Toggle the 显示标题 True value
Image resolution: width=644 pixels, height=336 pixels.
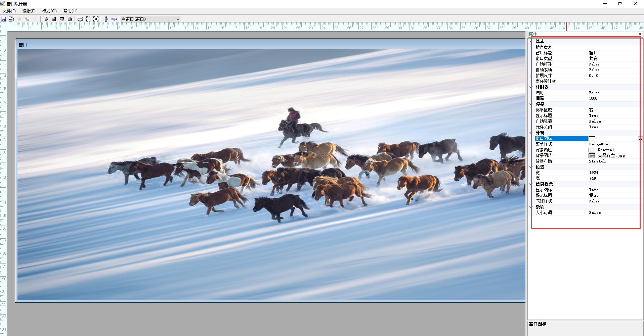[594, 115]
